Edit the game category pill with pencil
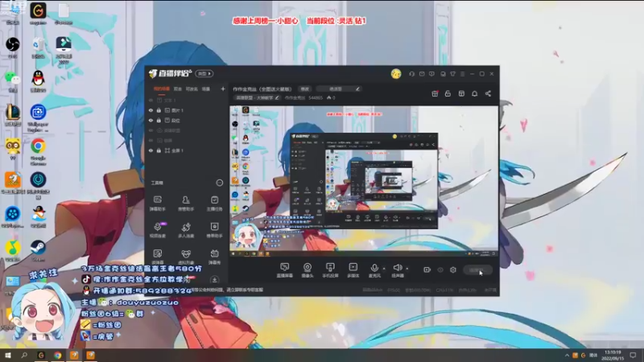 click(258, 97)
